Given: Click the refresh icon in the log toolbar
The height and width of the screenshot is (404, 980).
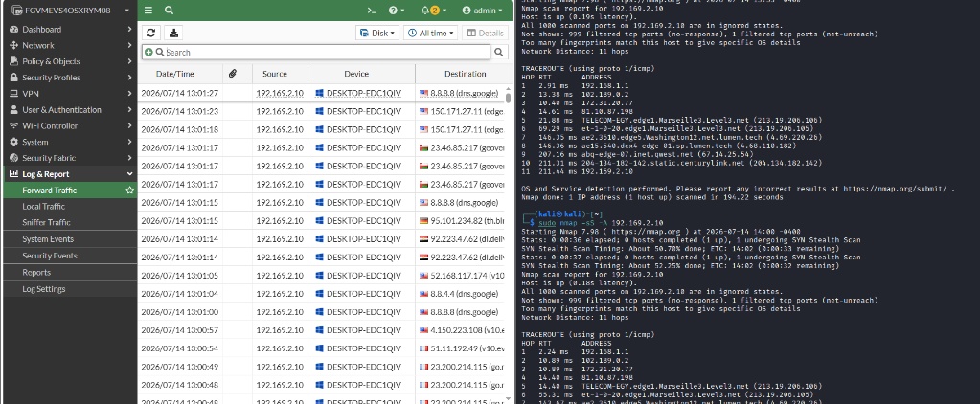Looking at the screenshot, I should (151, 33).
